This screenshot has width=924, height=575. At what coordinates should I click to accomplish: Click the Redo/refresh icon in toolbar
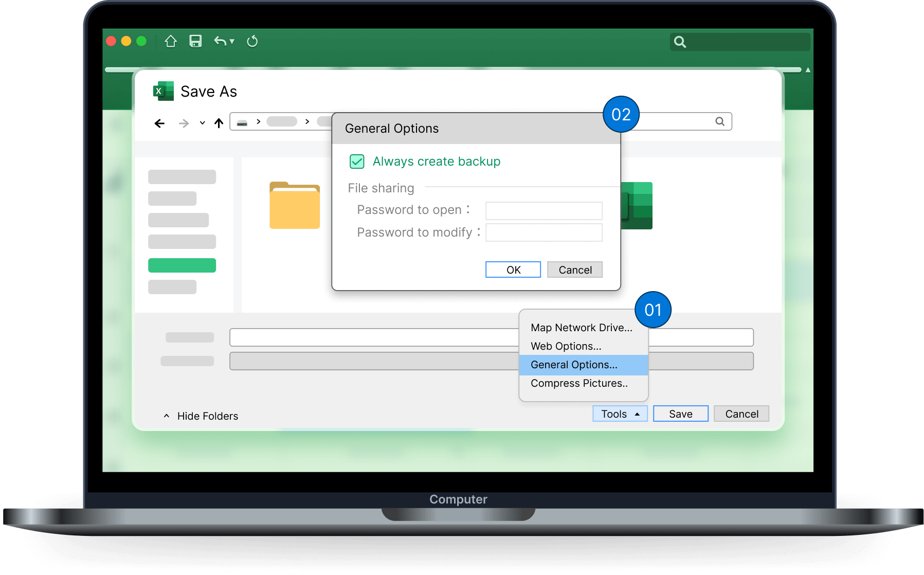pyautogui.click(x=252, y=41)
